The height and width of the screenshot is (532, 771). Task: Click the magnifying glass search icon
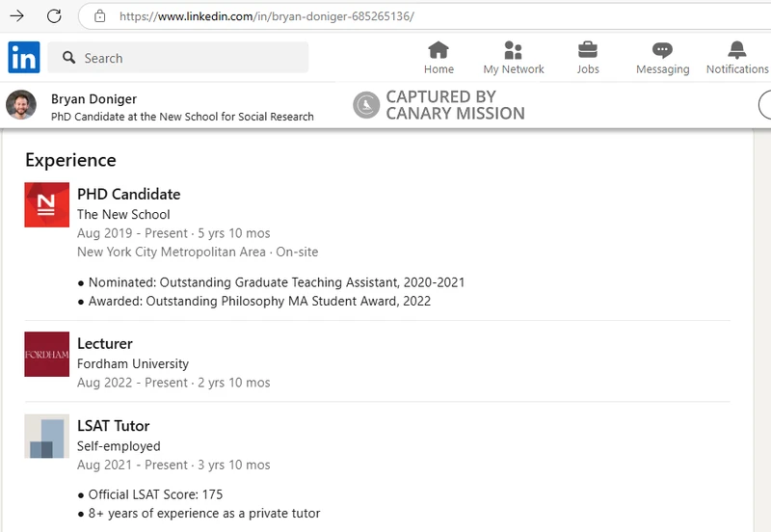(x=68, y=58)
